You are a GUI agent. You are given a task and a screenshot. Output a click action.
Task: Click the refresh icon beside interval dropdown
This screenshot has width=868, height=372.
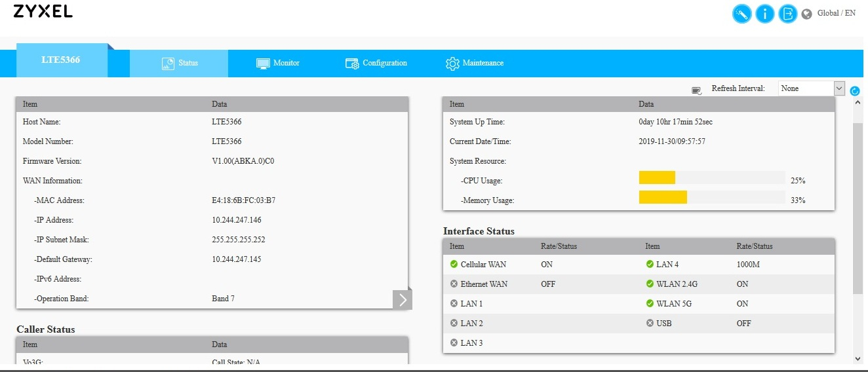855,91
